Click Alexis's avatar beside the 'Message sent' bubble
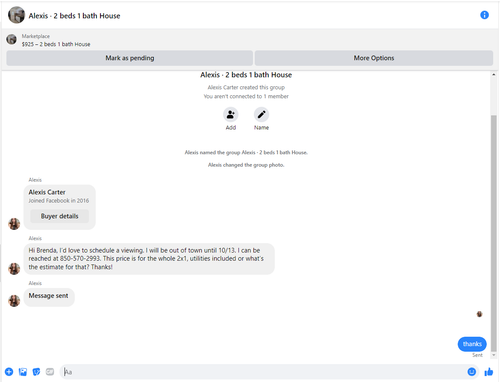The width and height of the screenshot is (500, 382). point(14,301)
